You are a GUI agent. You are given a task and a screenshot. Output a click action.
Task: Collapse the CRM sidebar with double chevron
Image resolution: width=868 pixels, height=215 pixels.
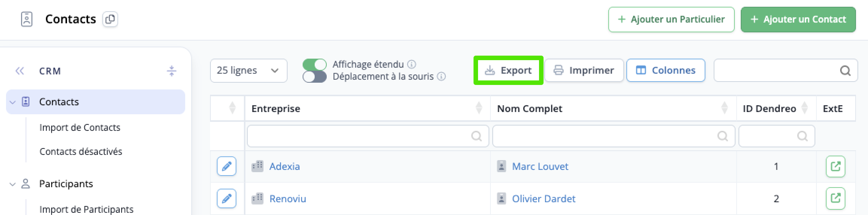20,71
